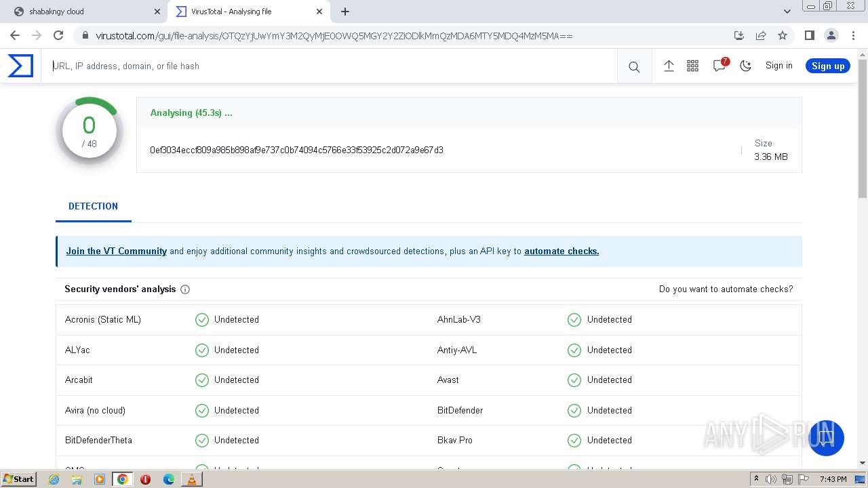Click the Avira (no cloud) vendor name

pos(95,410)
